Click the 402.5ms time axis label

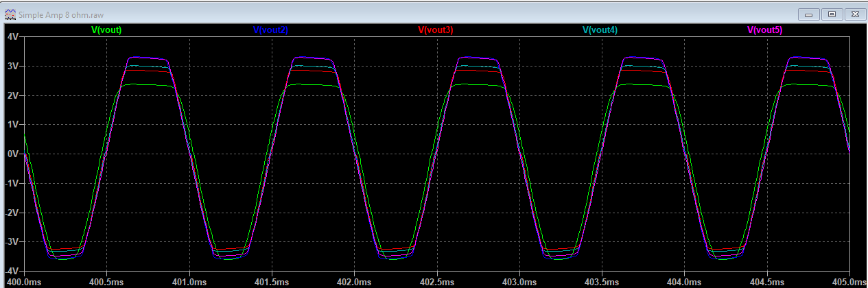[x=436, y=282]
